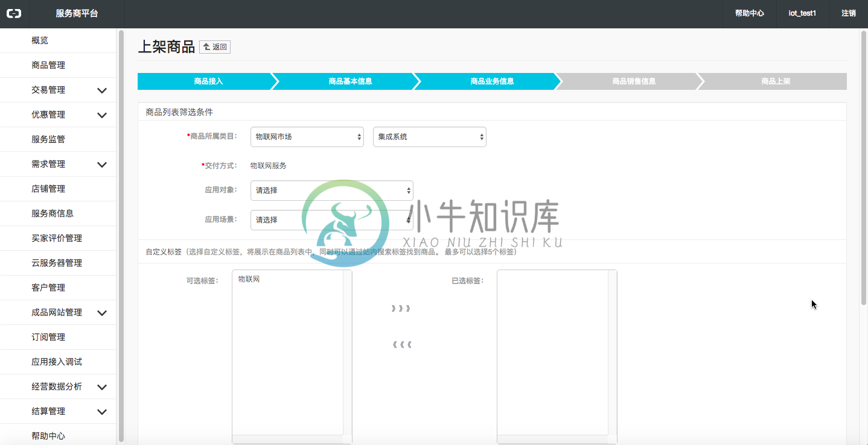This screenshot has width=868, height=445.
Task: Open 服务监管 in the sidebar
Action: pyautogui.click(x=48, y=139)
